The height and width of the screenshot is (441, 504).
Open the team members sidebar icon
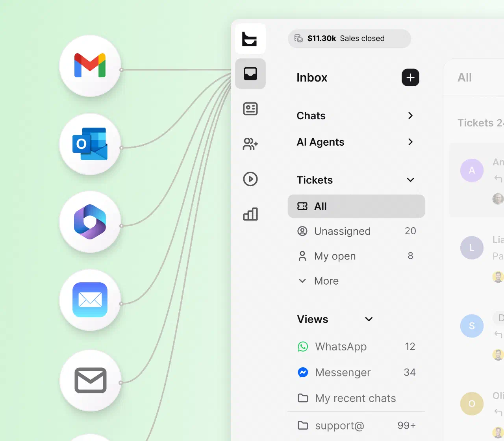click(250, 144)
